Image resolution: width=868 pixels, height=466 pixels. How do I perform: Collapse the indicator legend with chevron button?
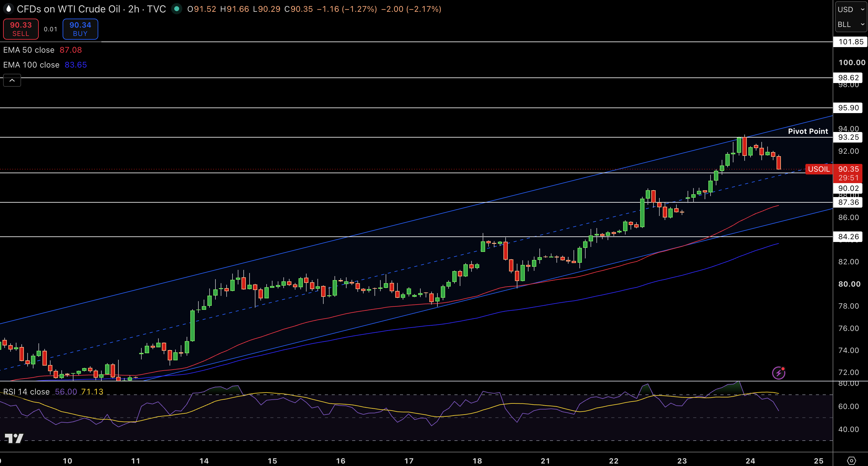point(12,81)
